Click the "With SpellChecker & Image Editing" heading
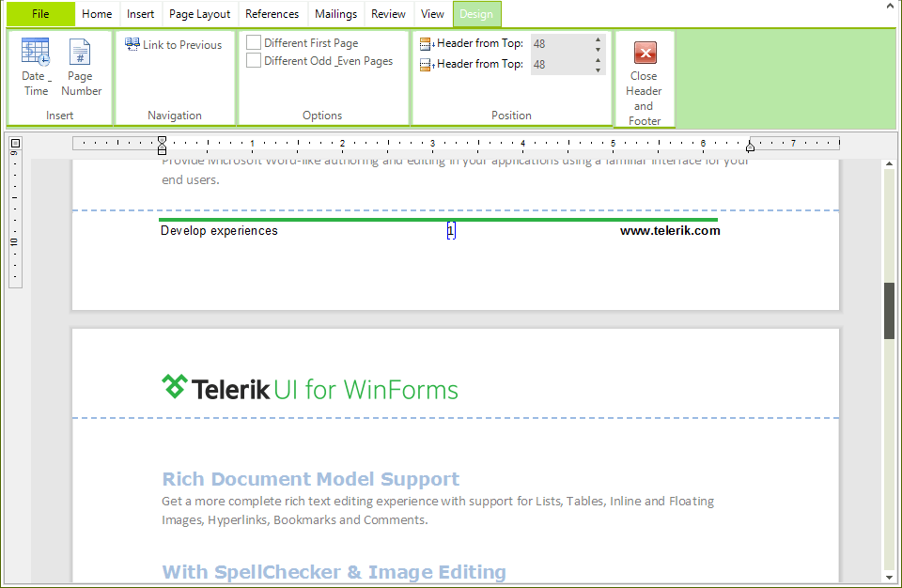 334,572
